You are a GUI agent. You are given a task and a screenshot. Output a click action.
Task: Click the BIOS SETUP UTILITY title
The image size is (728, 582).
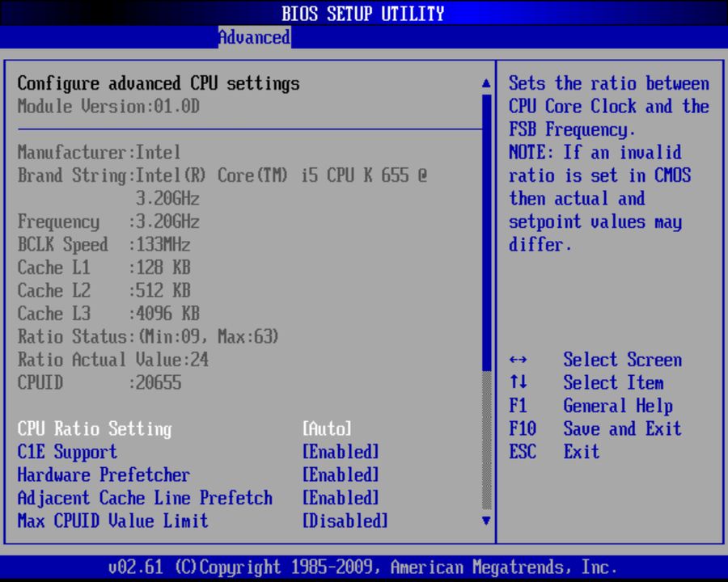pos(363,14)
